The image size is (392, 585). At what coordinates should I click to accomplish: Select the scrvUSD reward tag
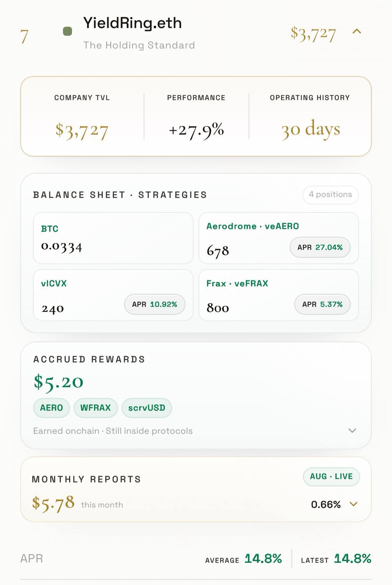tap(147, 408)
